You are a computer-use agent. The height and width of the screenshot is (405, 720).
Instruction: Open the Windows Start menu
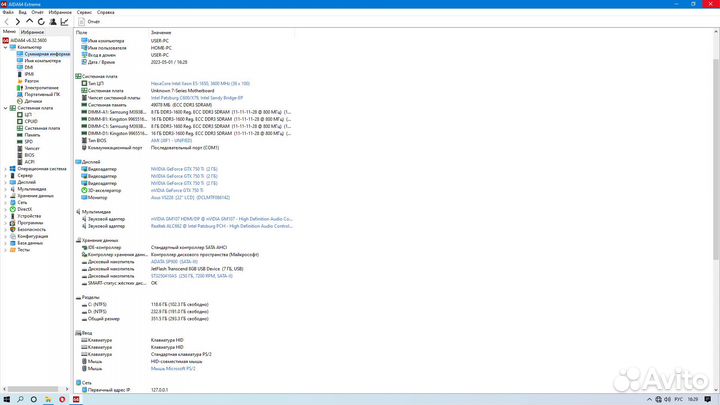pos(7,399)
